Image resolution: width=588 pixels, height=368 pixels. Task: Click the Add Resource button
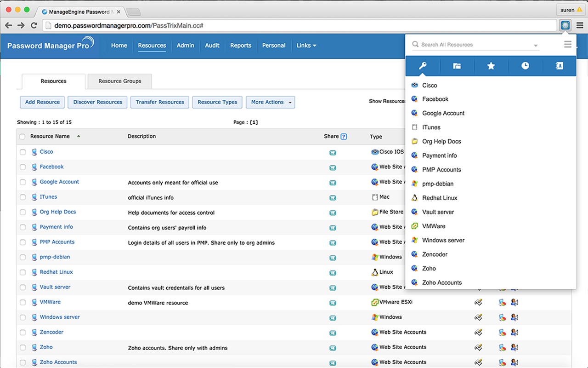pos(42,102)
